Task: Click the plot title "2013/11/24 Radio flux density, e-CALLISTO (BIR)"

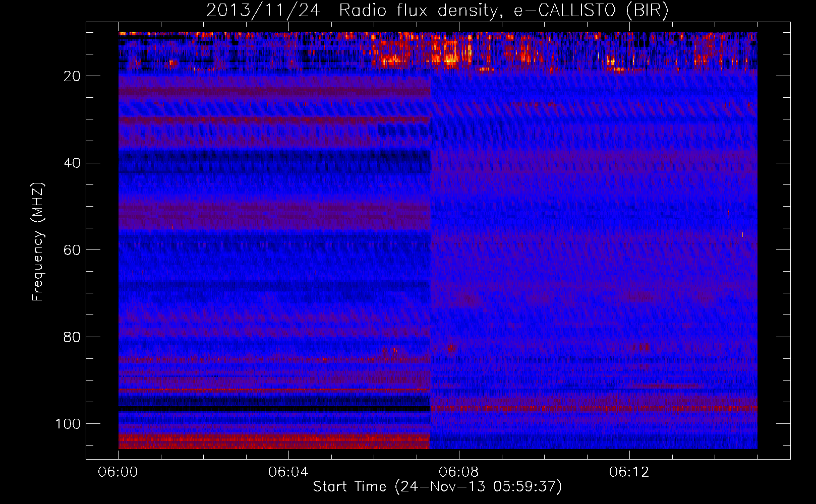Action: coord(437,10)
